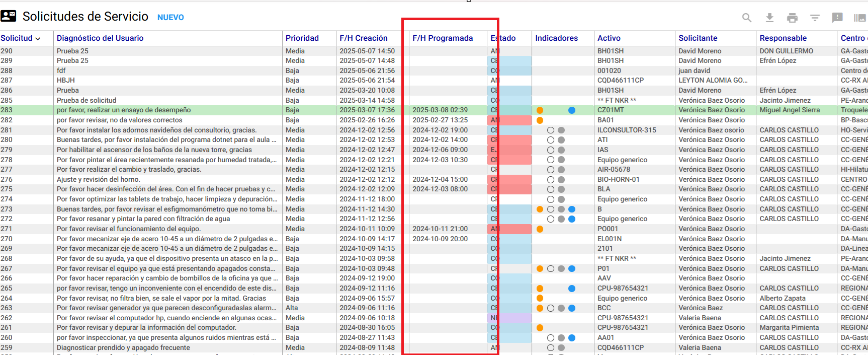Click orange indicator dot in request 261

click(x=540, y=328)
